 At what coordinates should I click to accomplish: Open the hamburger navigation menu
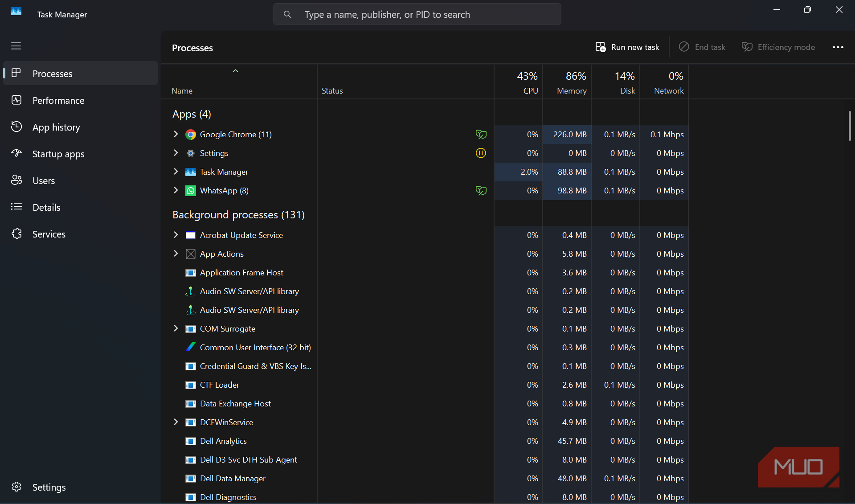point(16,46)
